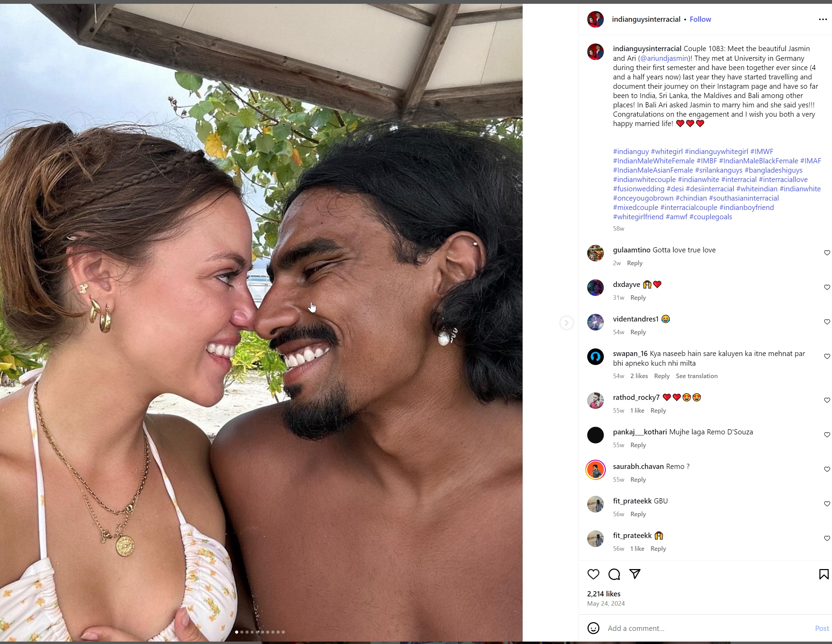Save post with bookmark icon
Image resolution: width=832 pixels, height=644 pixels.
coord(824,574)
